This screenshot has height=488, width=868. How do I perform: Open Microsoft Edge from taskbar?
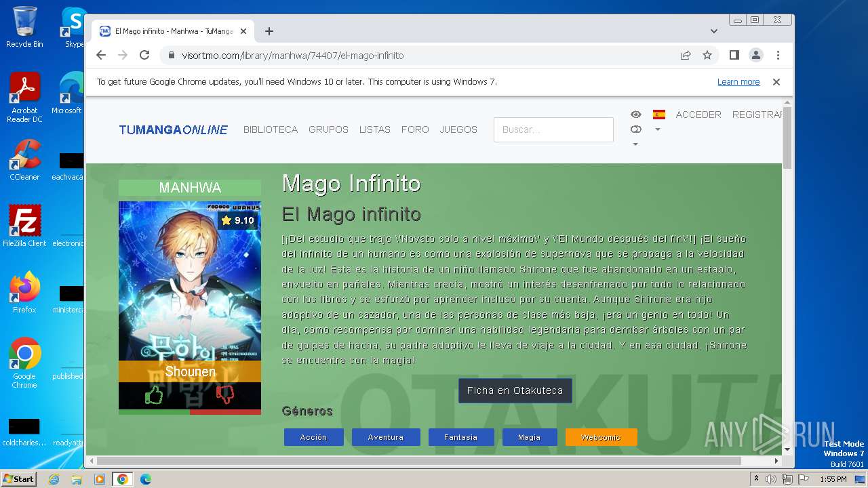[x=146, y=479]
